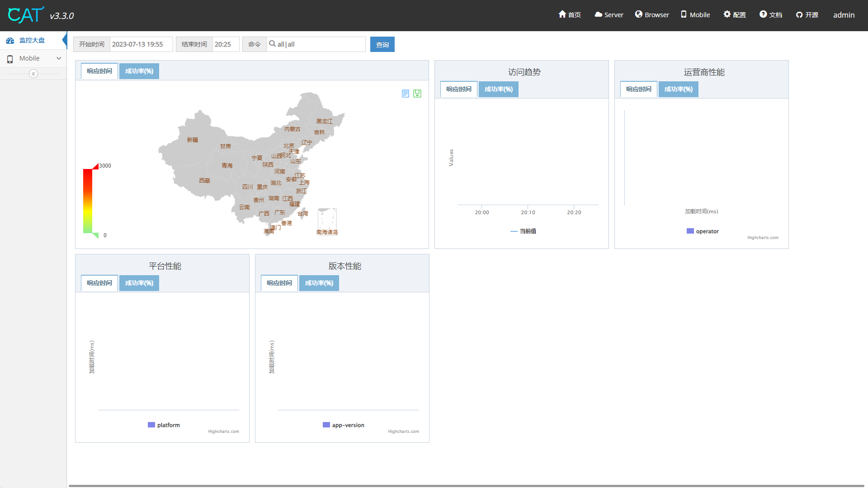Click the data view icon above map

pyautogui.click(x=405, y=94)
